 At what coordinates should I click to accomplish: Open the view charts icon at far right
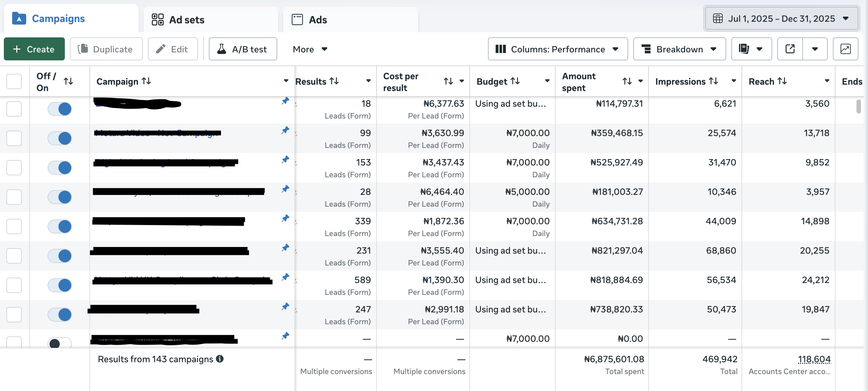tap(845, 49)
